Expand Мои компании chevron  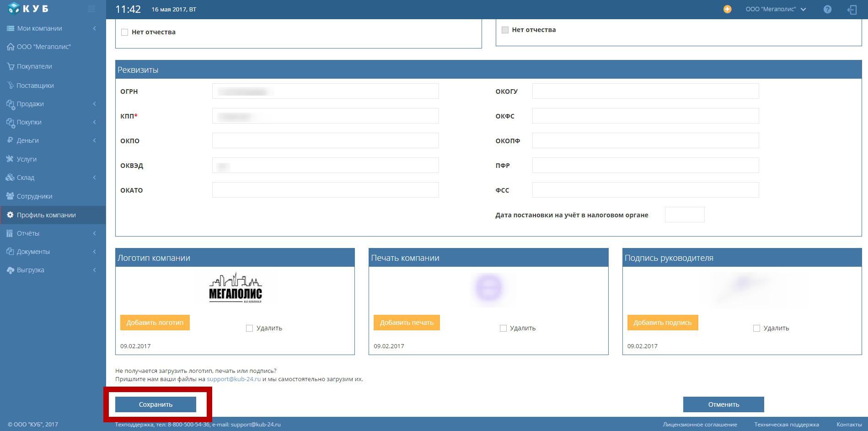pyautogui.click(x=95, y=28)
